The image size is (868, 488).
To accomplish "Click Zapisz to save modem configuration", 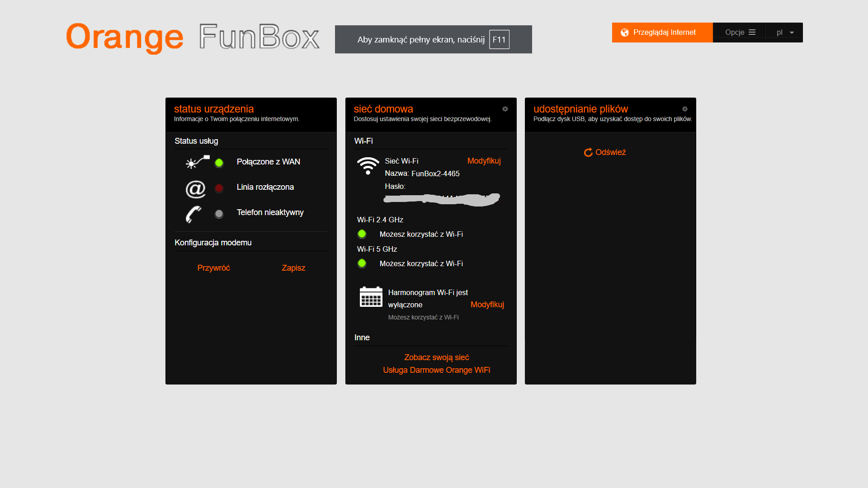I will [x=293, y=268].
